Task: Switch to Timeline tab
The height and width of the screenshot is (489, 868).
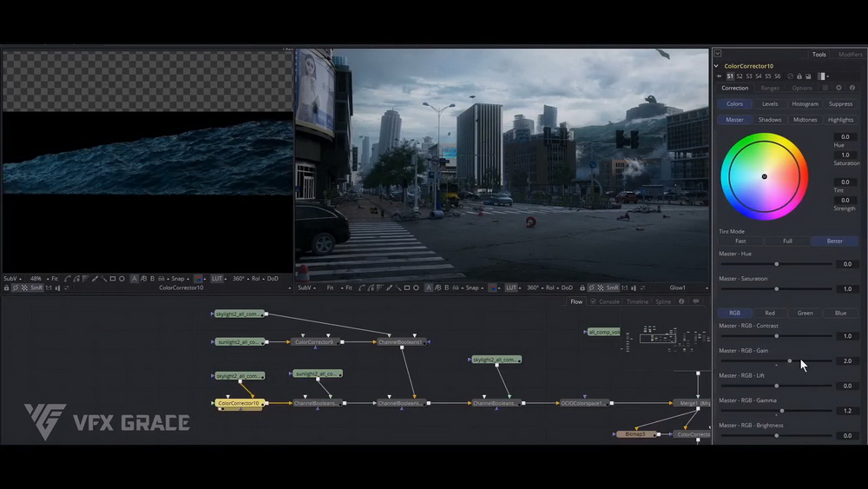Action: click(637, 301)
